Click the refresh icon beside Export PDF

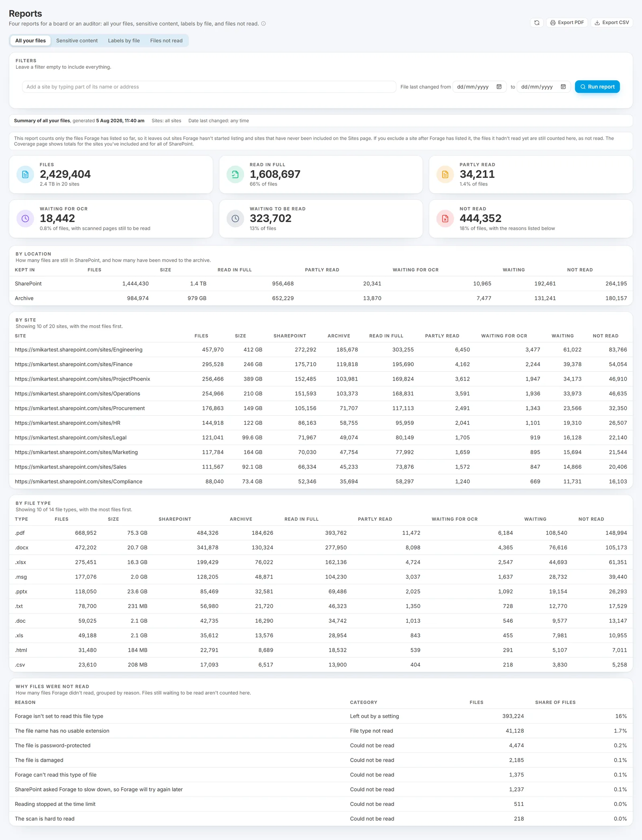[536, 22]
